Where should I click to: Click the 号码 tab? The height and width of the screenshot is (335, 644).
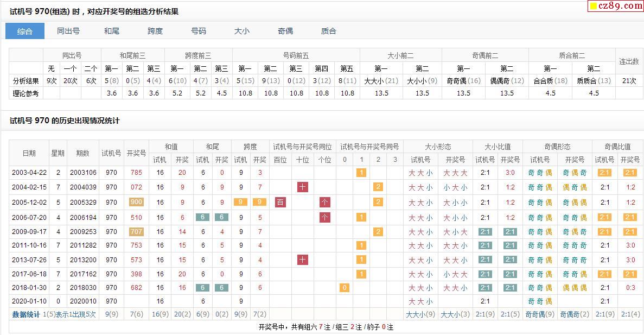[199, 31]
